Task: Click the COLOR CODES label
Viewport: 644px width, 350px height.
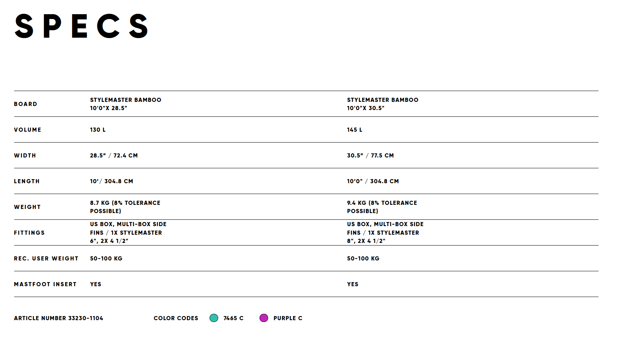Action: [x=176, y=318]
